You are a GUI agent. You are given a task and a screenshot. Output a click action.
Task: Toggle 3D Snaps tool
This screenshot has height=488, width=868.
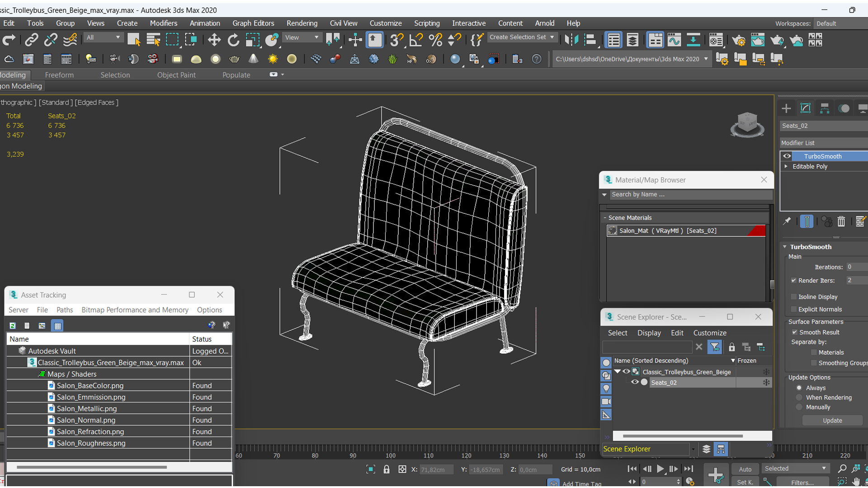point(396,40)
